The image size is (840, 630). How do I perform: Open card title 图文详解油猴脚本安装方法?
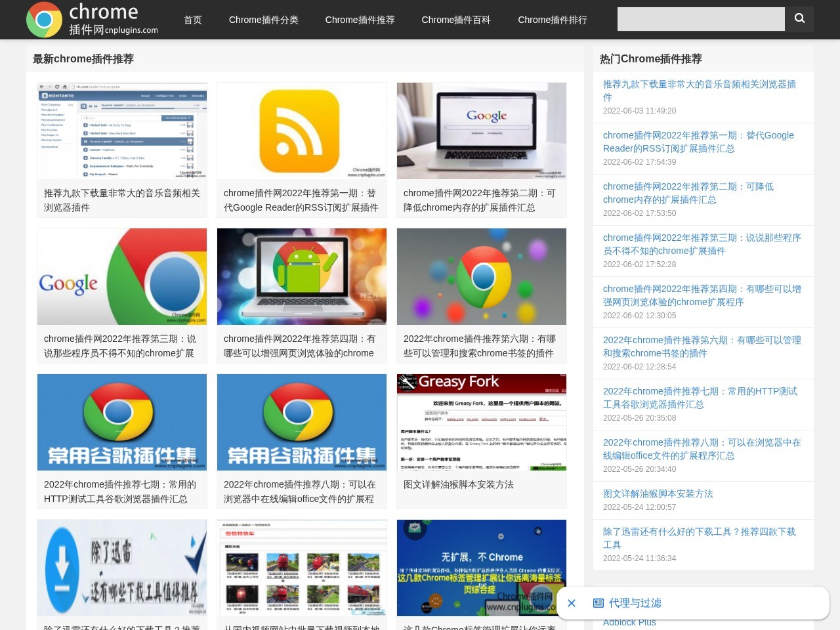(459, 484)
